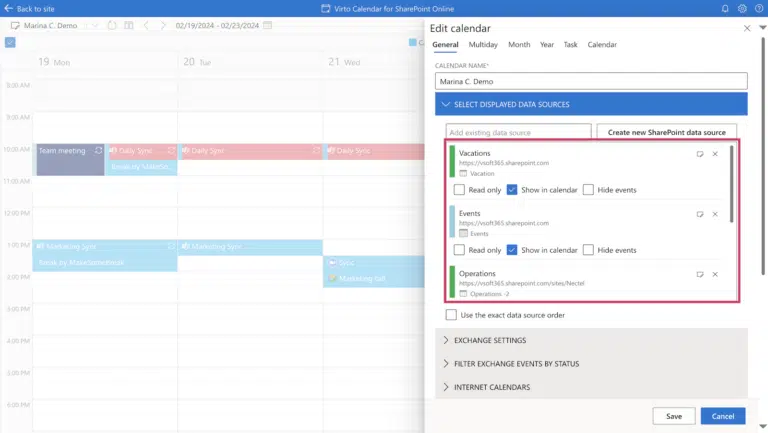The image size is (768, 433).
Task: Edit the Operations data source icon
Action: point(700,274)
